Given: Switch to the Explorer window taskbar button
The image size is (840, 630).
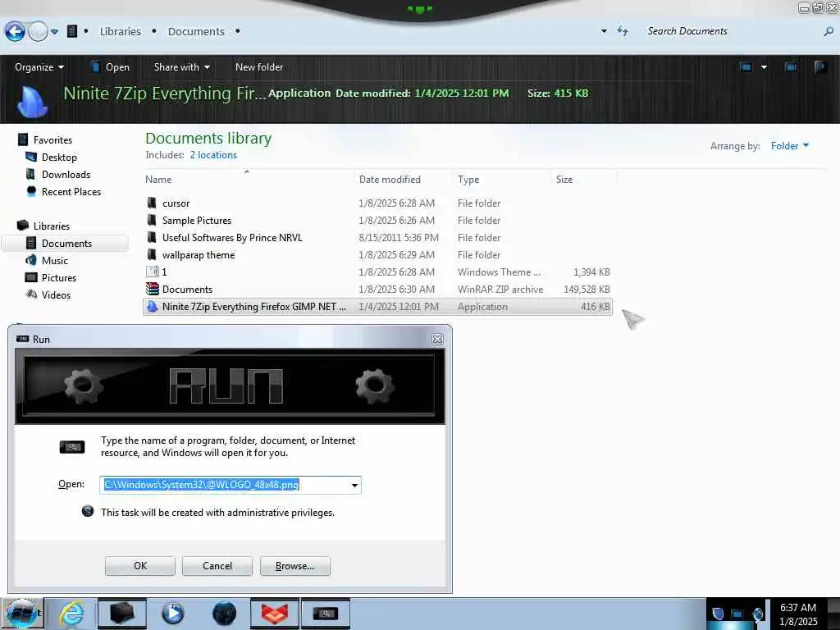Looking at the screenshot, I should pos(121,614).
